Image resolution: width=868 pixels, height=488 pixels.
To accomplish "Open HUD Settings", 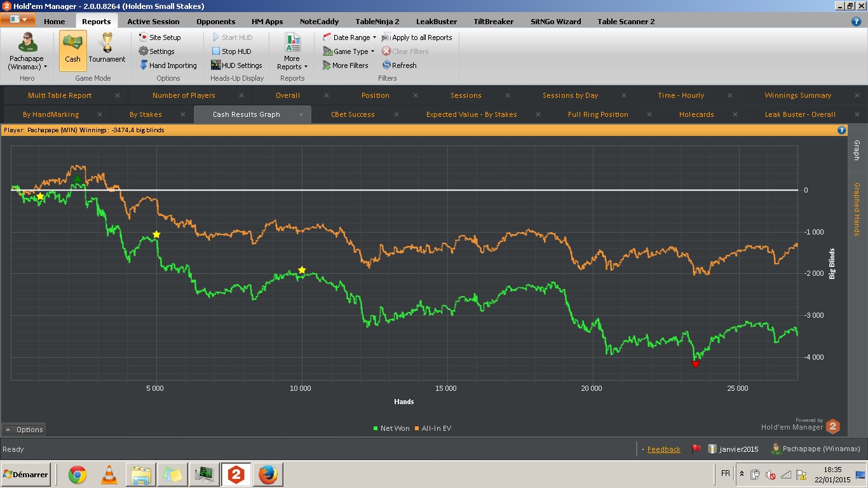I will 237,65.
